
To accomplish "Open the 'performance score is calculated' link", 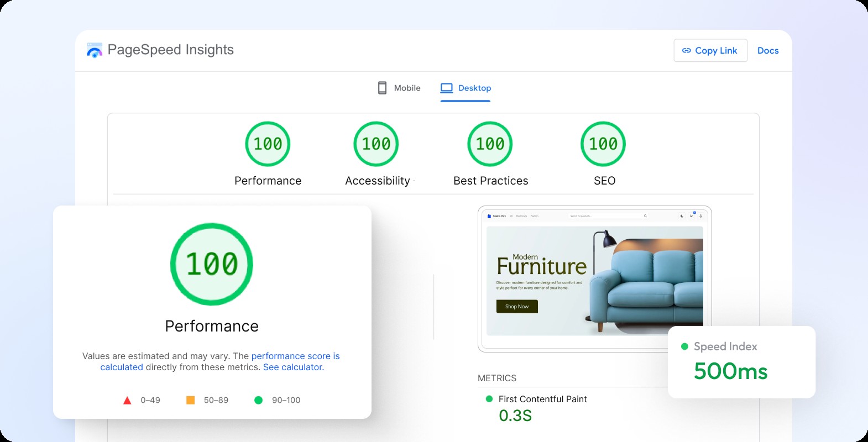I will [220, 361].
